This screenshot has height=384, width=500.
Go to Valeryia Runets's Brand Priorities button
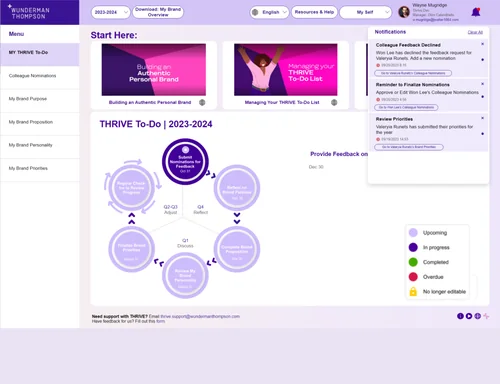coord(409,147)
